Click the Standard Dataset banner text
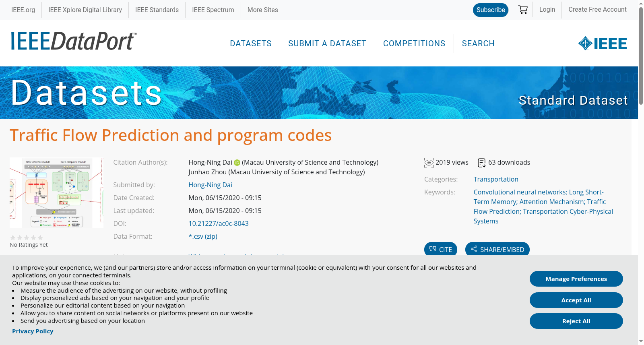644x345 pixels. pos(573,100)
